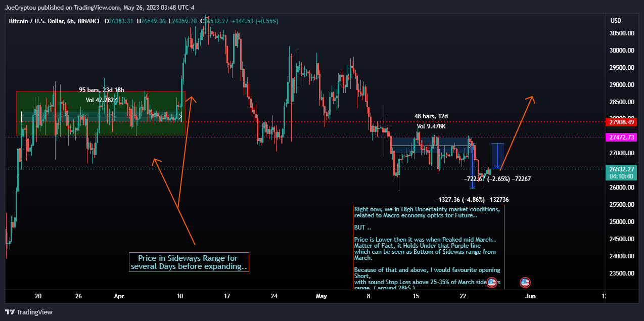The image size is (644, 321).
Task: Select the green March sideways range rectangle
Action: coord(101,113)
